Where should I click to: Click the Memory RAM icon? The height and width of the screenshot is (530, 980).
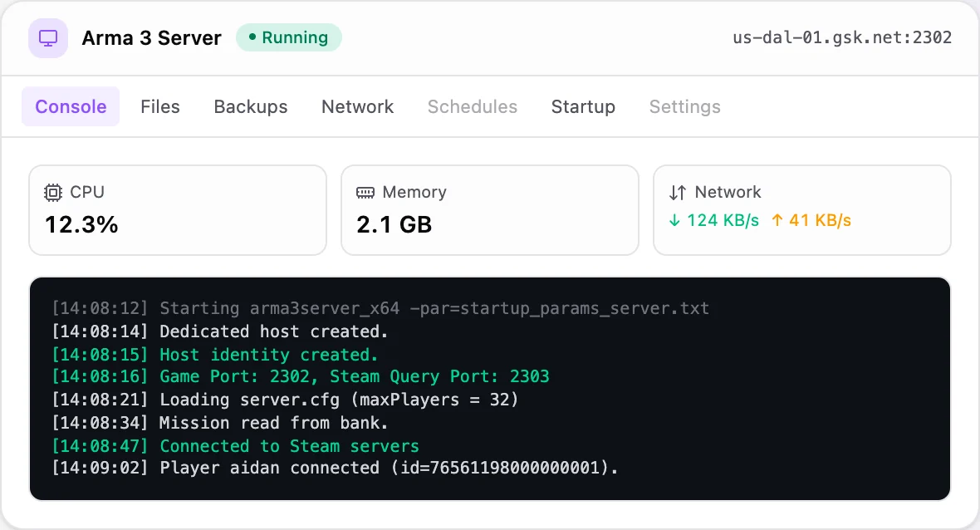(365, 193)
